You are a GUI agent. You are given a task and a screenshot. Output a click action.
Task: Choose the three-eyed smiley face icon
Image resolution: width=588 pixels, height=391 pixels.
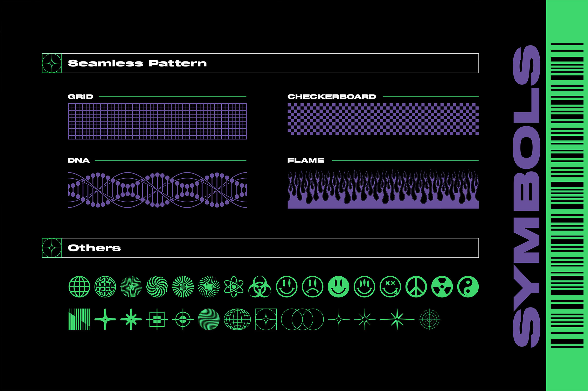(x=364, y=286)
